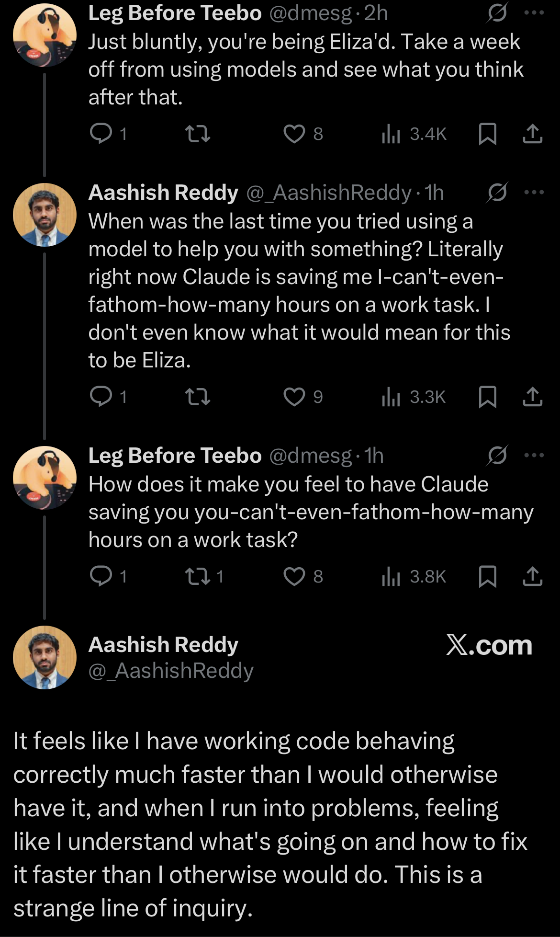Click Grok icon on Aashish Reddy's 1h reply
This screenshot has height=937, width=560.
point(497,193)
